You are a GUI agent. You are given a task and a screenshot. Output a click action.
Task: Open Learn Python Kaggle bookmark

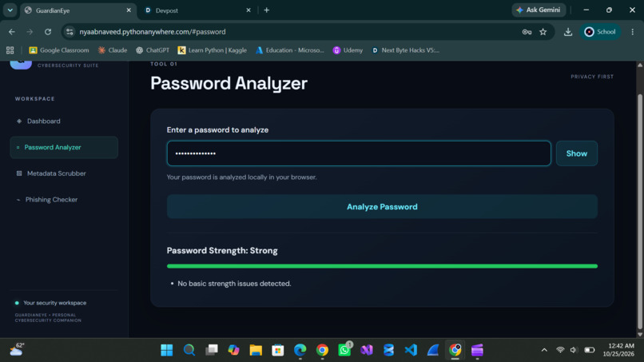[x=213, y=50]
